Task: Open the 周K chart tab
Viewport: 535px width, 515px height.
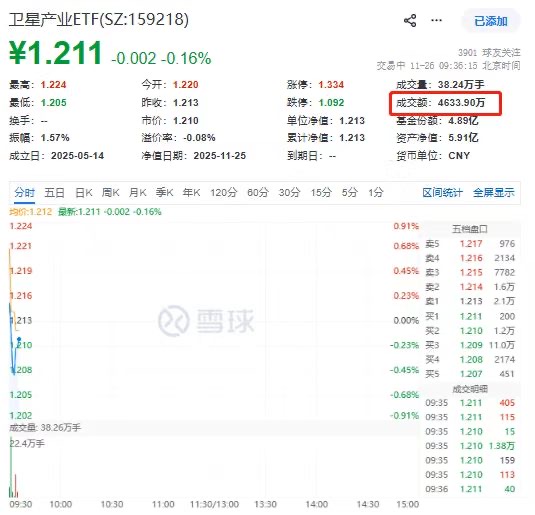Action: point(111,192)
